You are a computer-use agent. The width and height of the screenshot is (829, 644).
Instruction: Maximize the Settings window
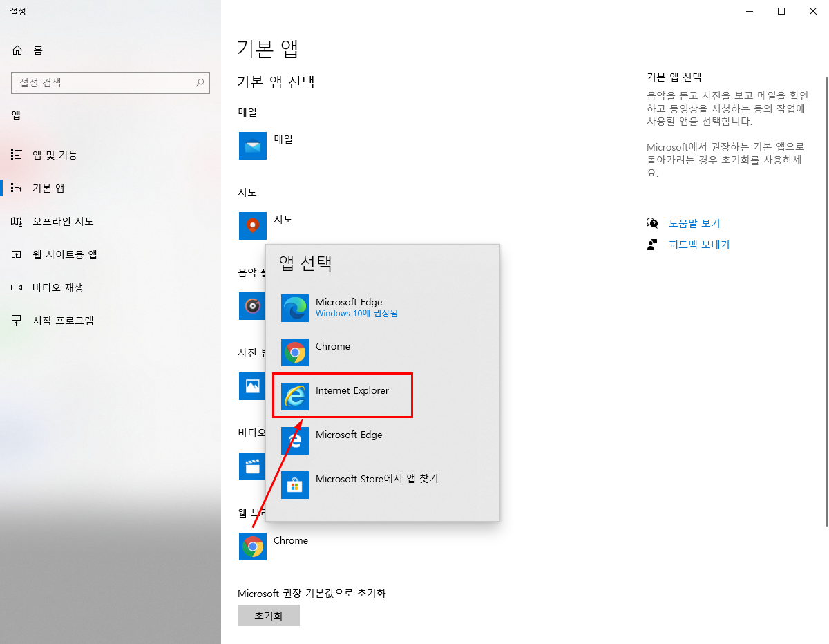[781, 11]
